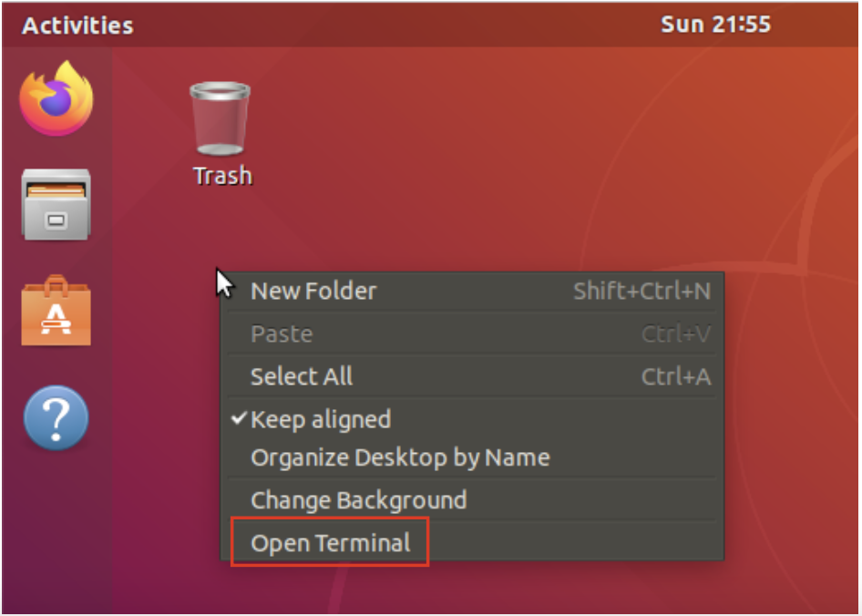Click the Ctrl+A shortcut hint
The height and width of the screenshot is (616, 862).
click(675, 376)
